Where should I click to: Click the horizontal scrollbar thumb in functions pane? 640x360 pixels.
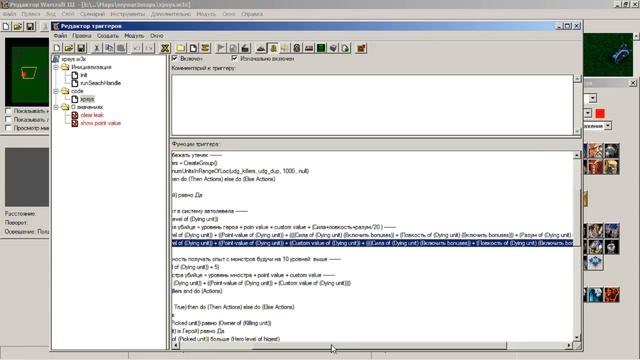pos(379,346)
